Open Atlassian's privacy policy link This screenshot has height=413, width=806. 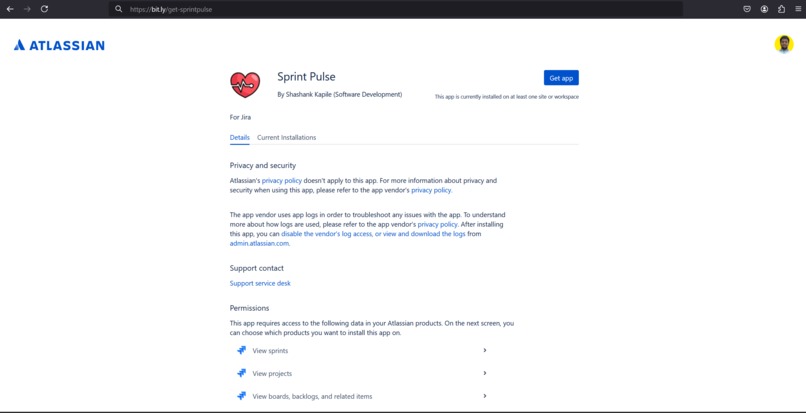pos(282,181)
